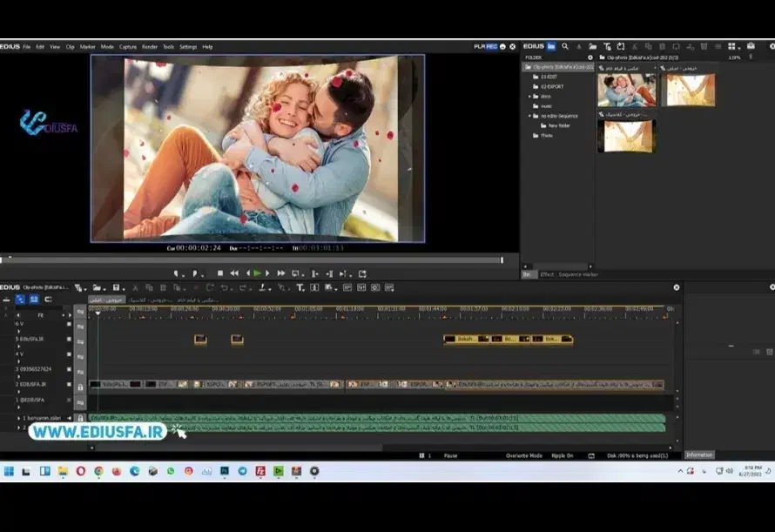This screenshot has height=532, width=775.
Task: Click the Play button in the player
Action: 257,273
